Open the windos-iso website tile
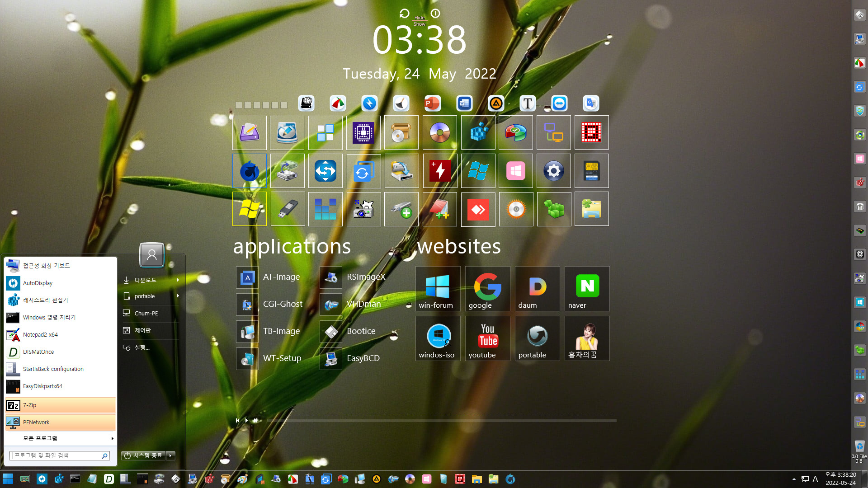This screenshot has height=488, width=868. [438, 338]
